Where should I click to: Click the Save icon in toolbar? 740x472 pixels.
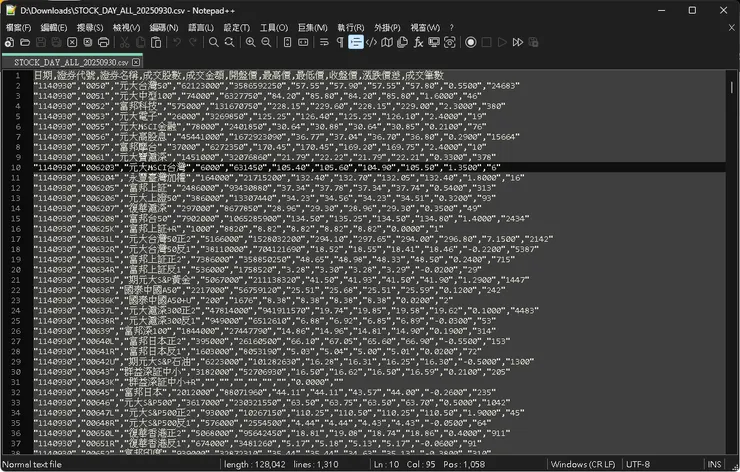pyautogui.click(x=41, y=42)
